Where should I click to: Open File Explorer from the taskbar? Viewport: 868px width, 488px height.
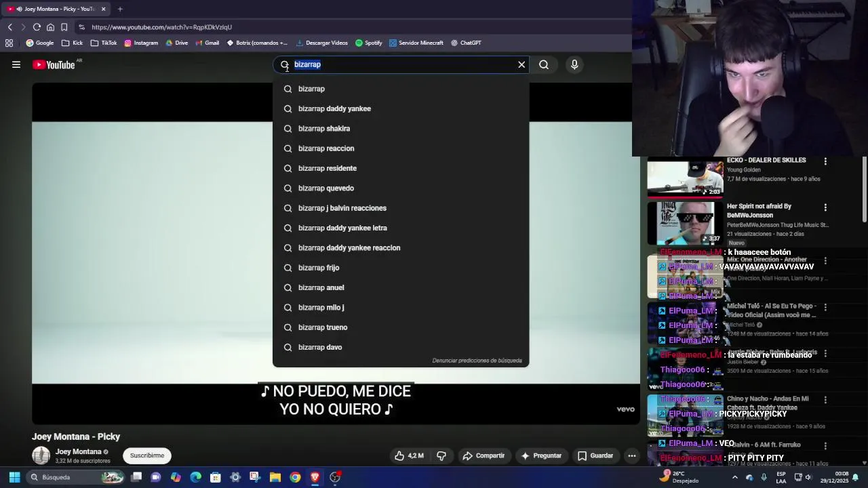[275, 477]
